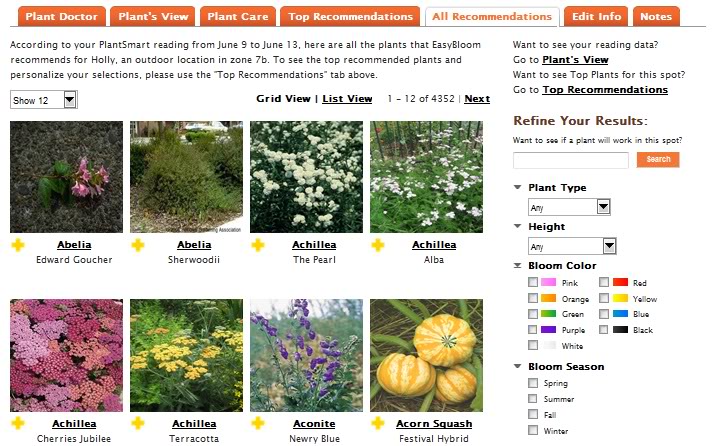
Task: Switch to List View
Action: coord(347,99)
